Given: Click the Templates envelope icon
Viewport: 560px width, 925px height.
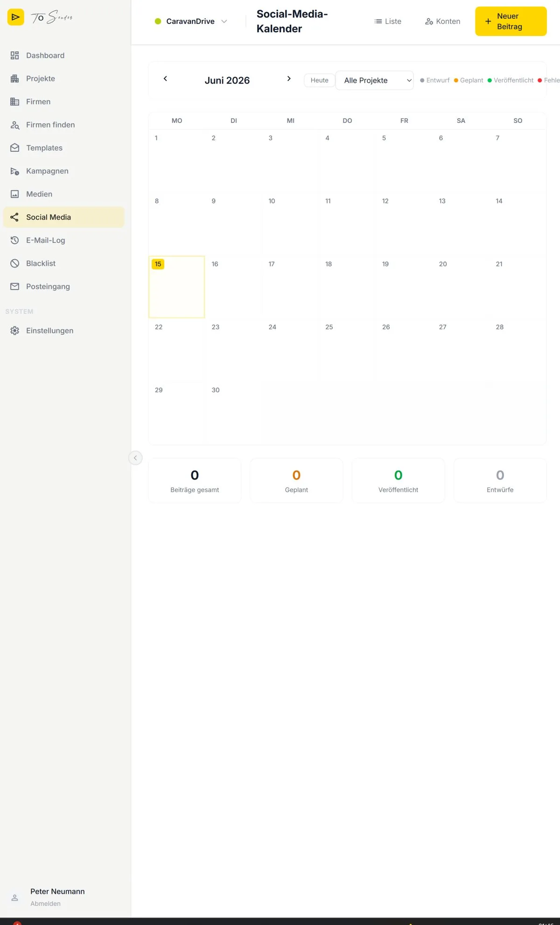Looking at the screenshot, I should pos(15,148).
